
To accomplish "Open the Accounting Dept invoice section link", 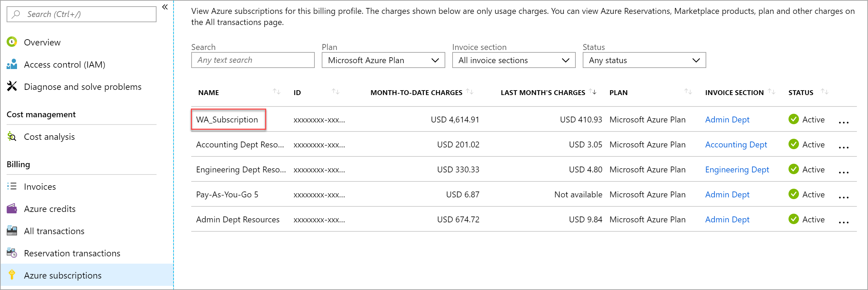I will tap(736, 145).
